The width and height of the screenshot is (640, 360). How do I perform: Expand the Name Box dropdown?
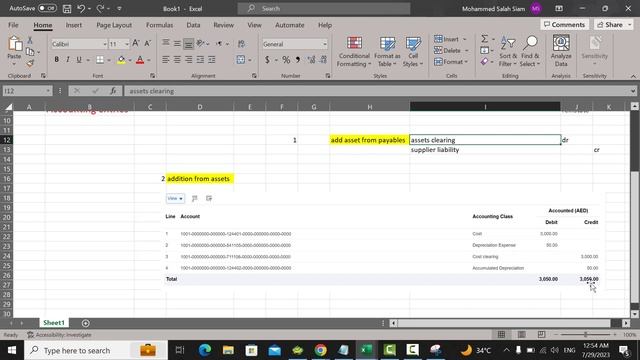tap(48, 91)
